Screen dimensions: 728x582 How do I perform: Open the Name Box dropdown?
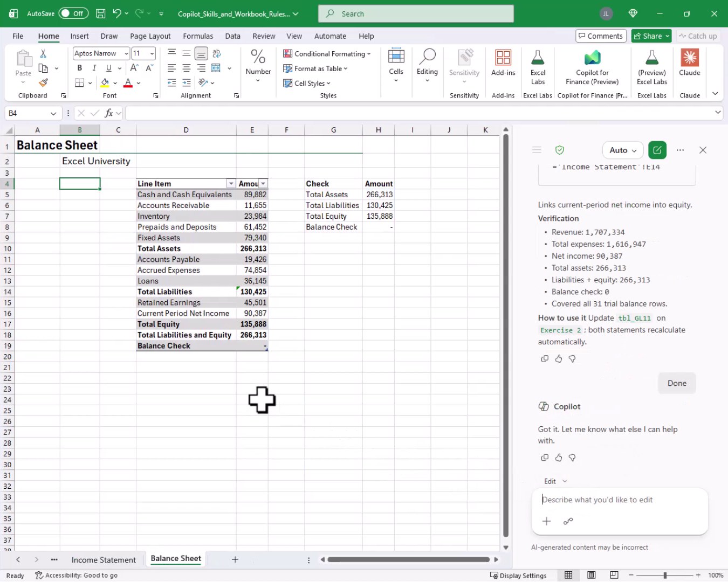click(x=53, y=113)
